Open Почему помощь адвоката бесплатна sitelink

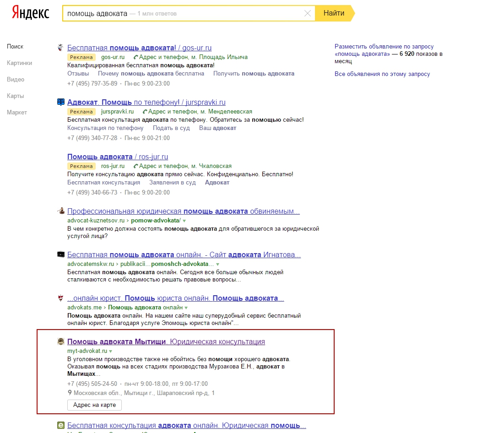(x=151, y=74)
